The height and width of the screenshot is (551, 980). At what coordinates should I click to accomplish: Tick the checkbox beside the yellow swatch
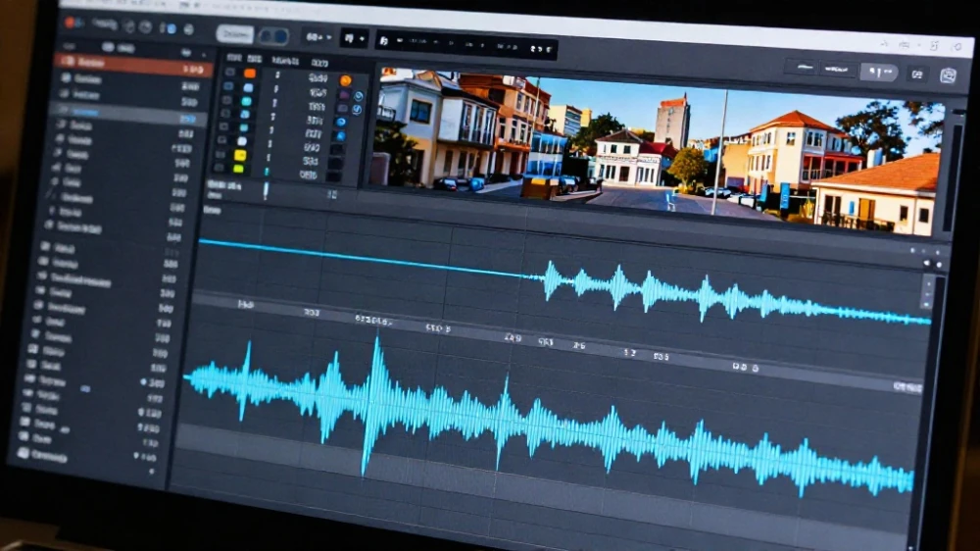point(220,155)
